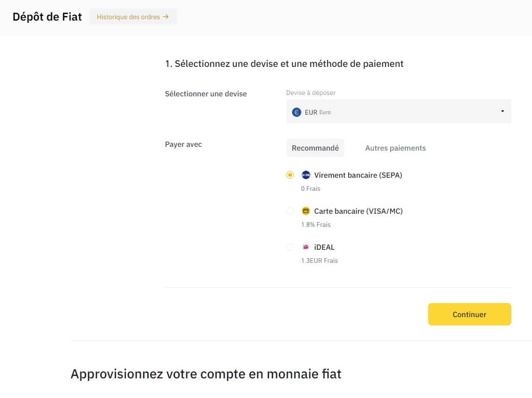Select the iDEAL radio button
The height and width of the screenshot is (398, 532).
pos(290,247)
